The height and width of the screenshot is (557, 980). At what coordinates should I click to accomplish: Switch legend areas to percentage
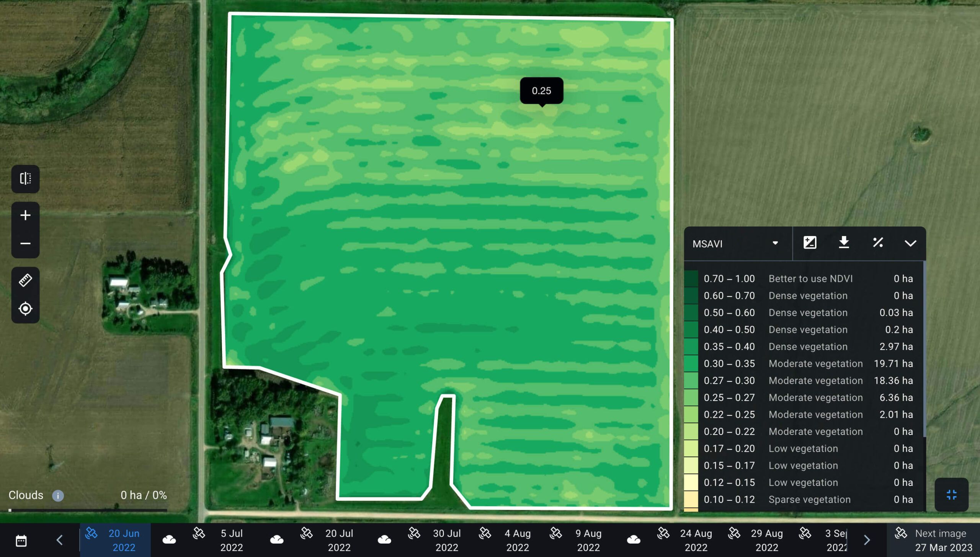coord(878,243)
